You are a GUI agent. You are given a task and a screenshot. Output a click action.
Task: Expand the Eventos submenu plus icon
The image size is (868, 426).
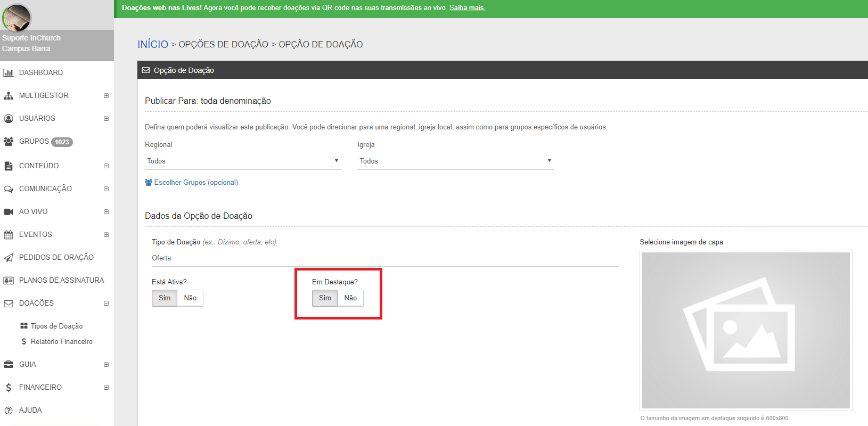click(107, 235)
